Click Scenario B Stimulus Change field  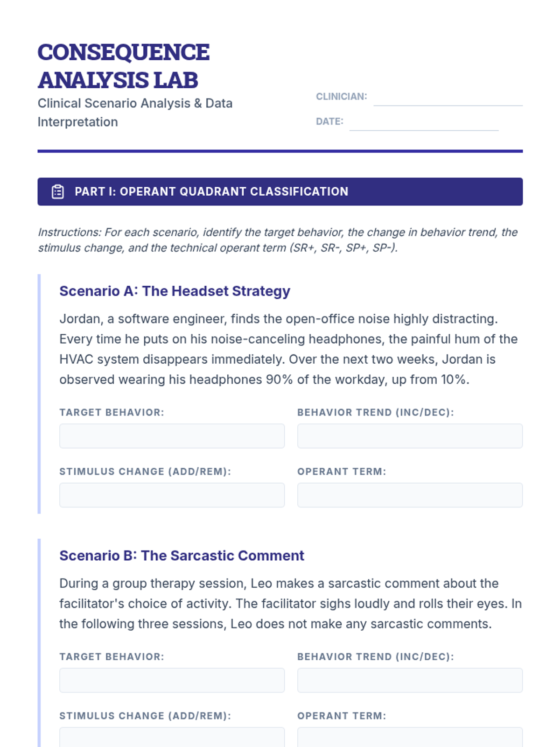pos(172,738)
